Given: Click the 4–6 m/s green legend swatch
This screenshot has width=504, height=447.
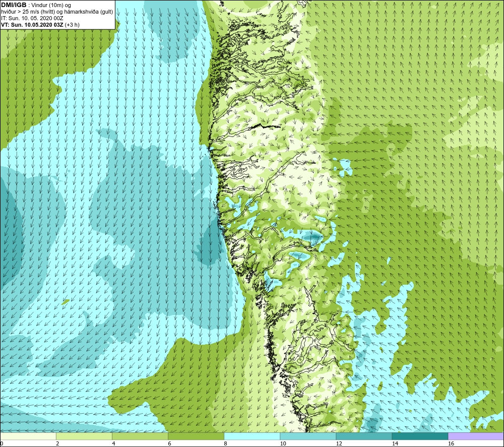Looking at the screenshot, I should coord(140,436).
